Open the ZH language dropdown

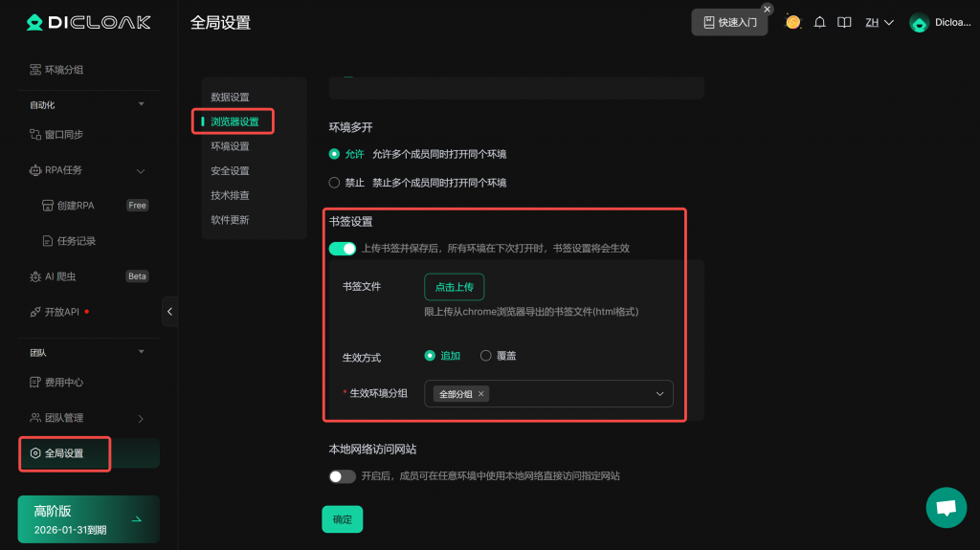tap(879, 23)
